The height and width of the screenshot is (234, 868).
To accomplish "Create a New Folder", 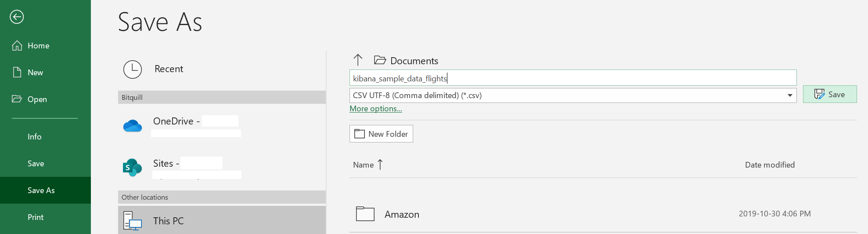I will click(x=381, y=134).
